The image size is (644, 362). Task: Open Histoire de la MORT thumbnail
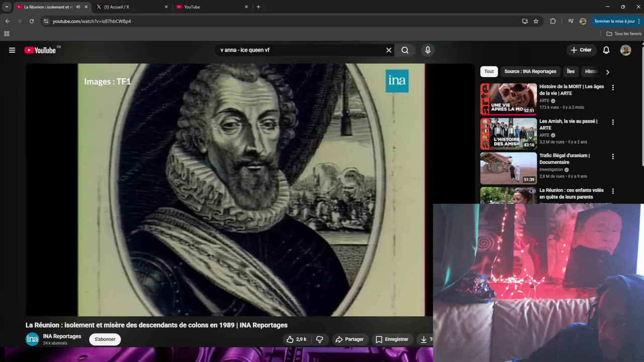click(x=509, y=99)
